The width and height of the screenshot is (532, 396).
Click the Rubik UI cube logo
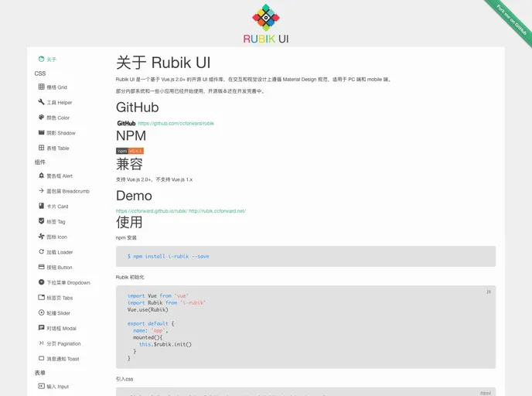pos(266,18)
